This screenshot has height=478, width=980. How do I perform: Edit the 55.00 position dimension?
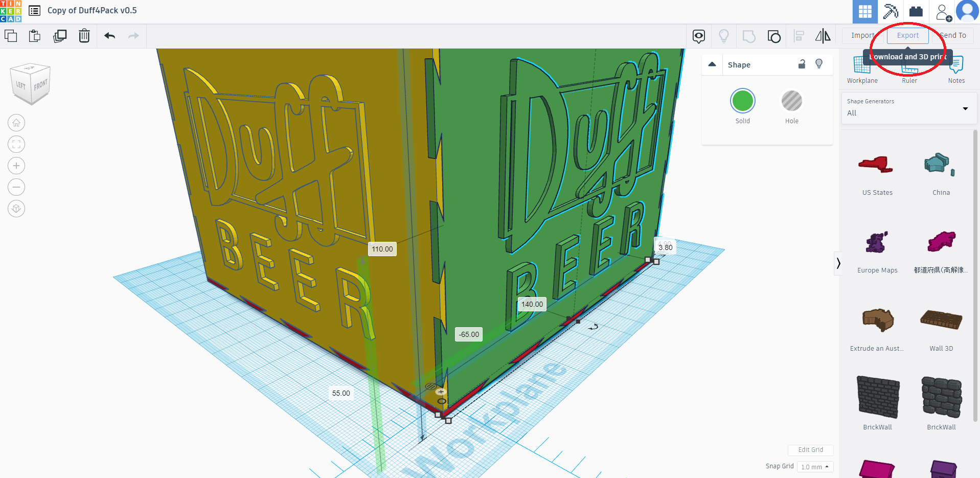(341, 393)
